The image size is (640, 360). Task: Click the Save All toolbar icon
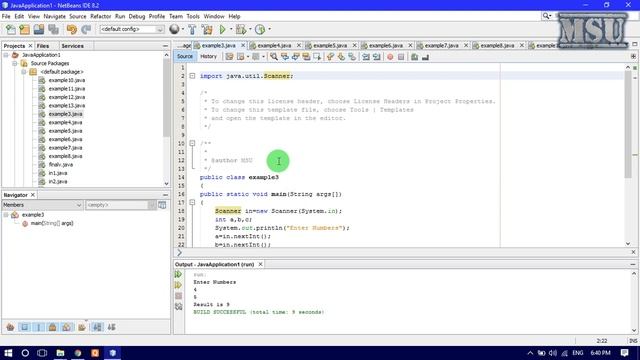(x=53, y=29)
